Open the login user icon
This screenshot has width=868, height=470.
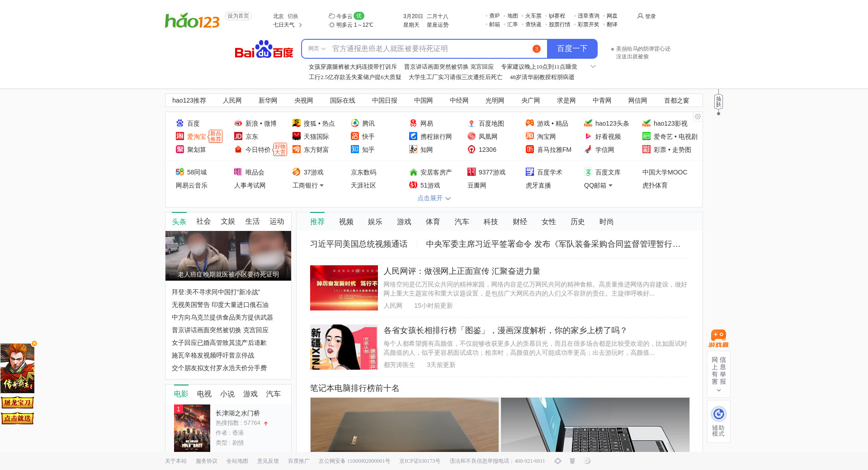(640, 16)
